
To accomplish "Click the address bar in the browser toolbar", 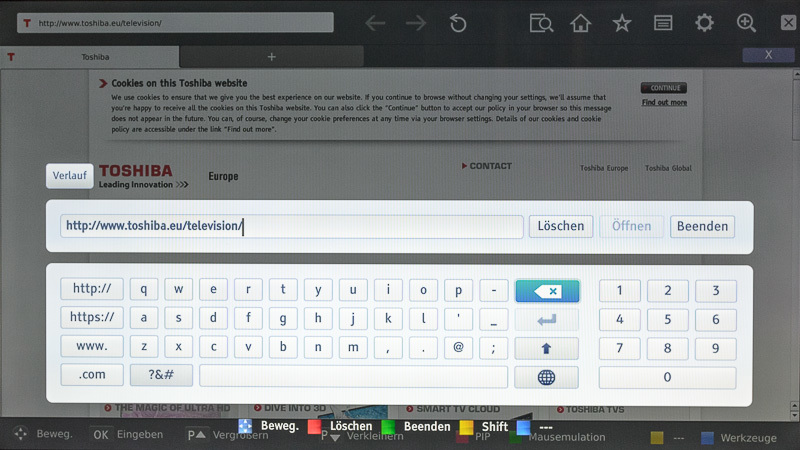I will tap(175, 23).
